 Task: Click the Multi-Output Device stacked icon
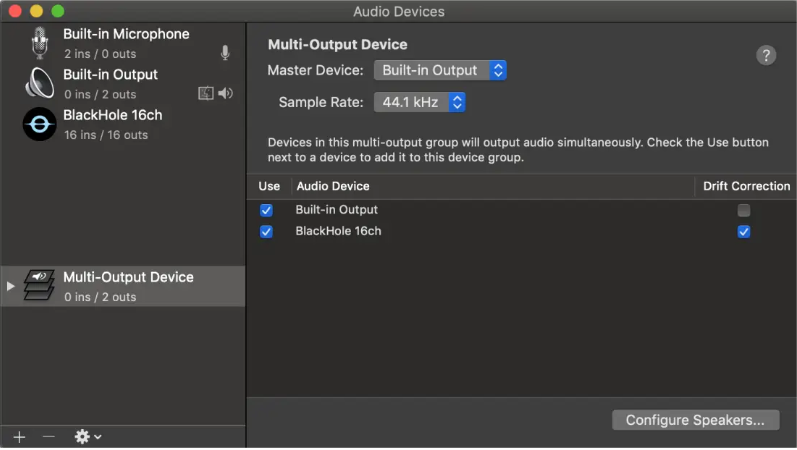click(x=40, y=286)
